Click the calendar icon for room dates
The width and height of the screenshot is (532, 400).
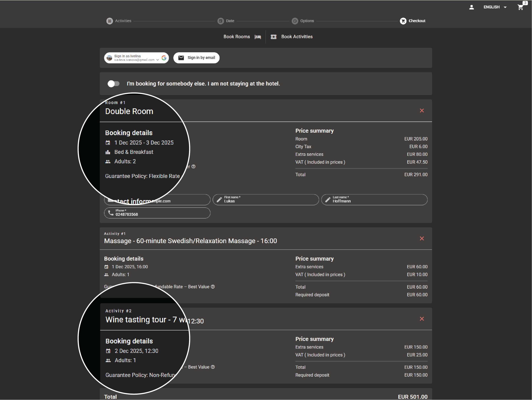[x=108, y=143]
